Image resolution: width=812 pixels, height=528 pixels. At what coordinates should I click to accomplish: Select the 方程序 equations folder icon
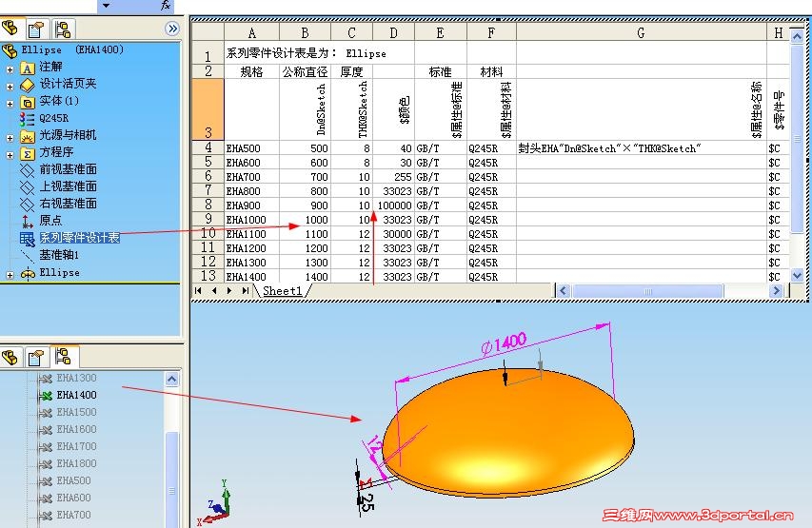click(28, 153)
